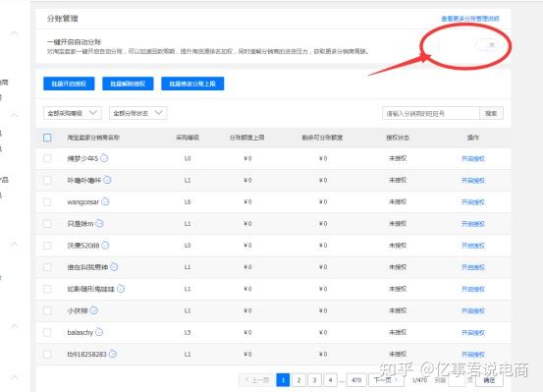The height and width of the screenshot is (392, 543).
Task: Jump to last page 470
Action: click(x=356, y=380)
